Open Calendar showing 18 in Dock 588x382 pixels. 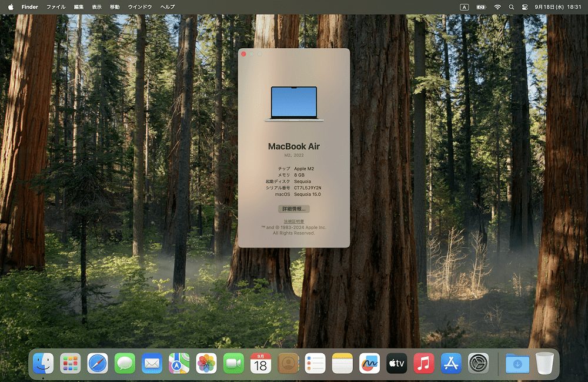point(260,363)
